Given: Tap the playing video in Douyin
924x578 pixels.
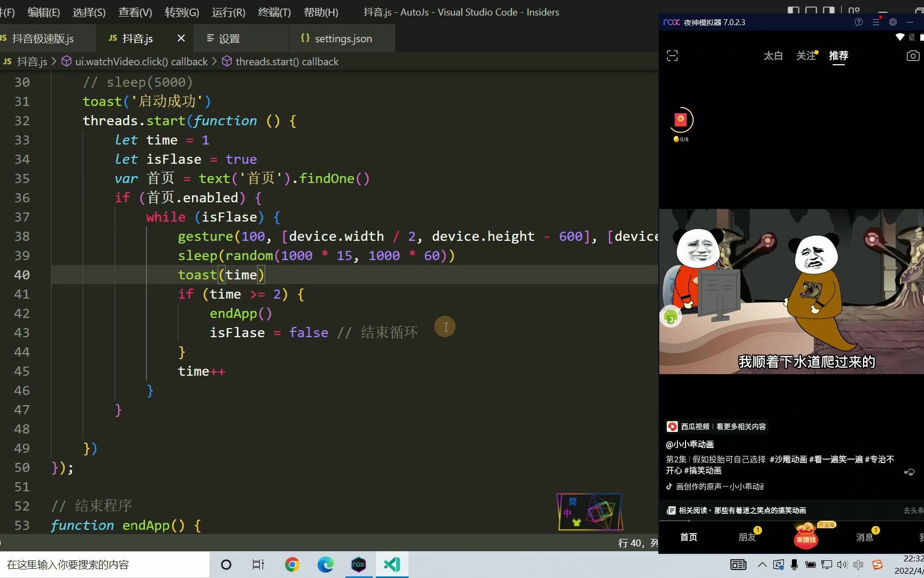Looking at the screenshot, I should (x=791, y=291).
